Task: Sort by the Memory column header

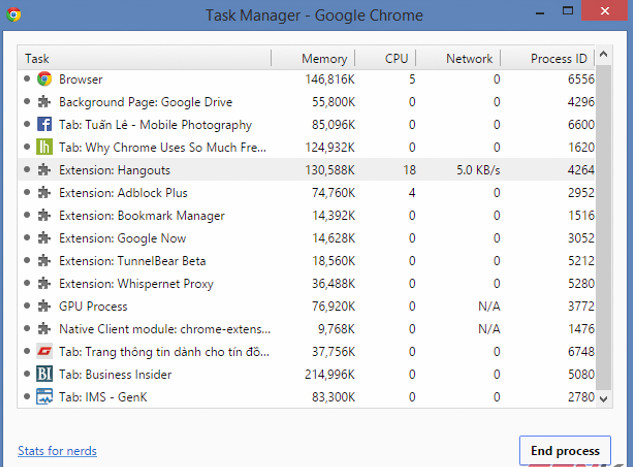Action: 313,59
